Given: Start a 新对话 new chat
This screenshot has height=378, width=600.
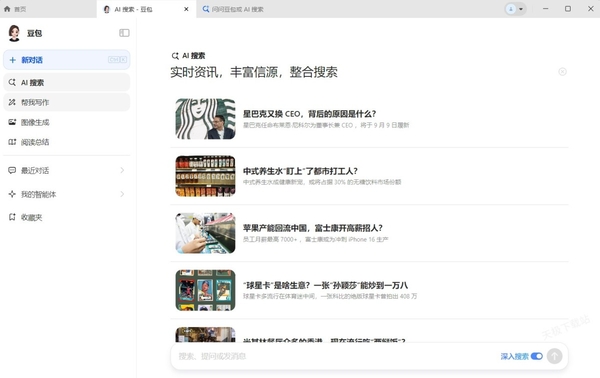Looking at the screenshot, I should [67, 60].
